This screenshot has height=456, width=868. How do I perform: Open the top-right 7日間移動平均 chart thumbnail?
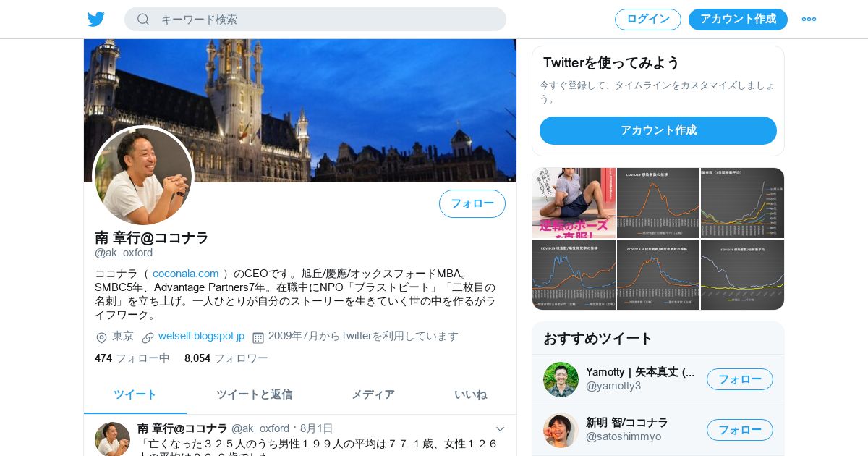[743, 203]
